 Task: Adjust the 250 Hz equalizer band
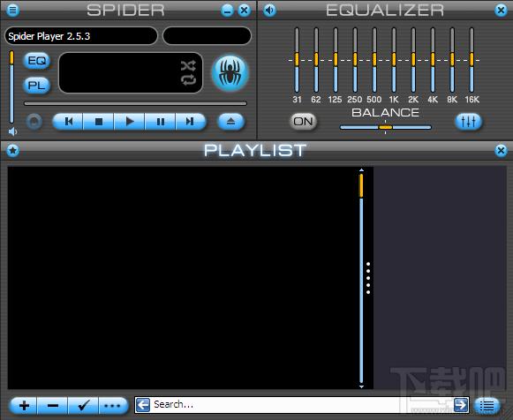pos(355,60)
